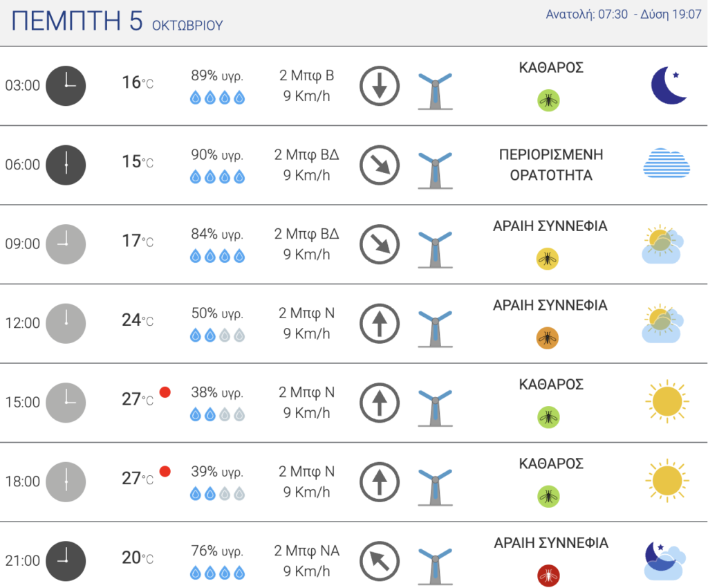Click the green mosquito icon at 18:00
The height and width of the screenshot is (588, 708).
[548, 496]
